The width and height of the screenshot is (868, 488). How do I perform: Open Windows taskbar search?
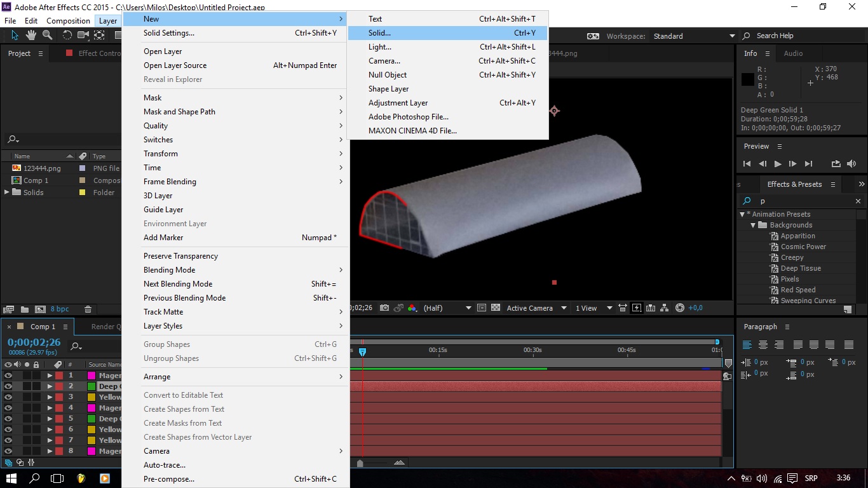[34, 478]
